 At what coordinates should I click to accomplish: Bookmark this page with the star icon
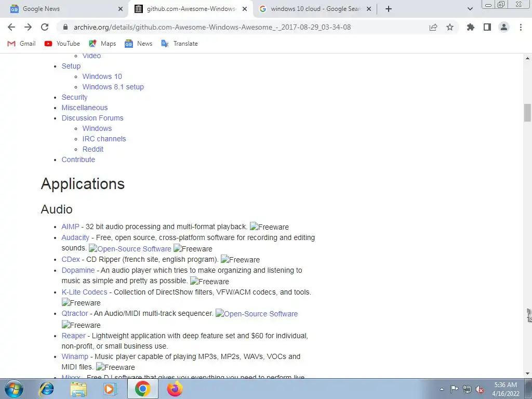pos(450,27)
